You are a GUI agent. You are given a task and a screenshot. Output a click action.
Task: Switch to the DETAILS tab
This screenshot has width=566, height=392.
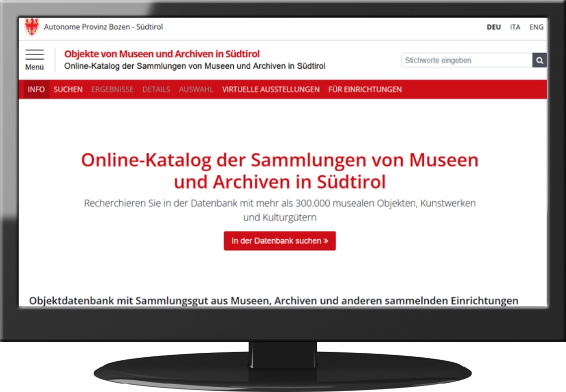[156, 90]
